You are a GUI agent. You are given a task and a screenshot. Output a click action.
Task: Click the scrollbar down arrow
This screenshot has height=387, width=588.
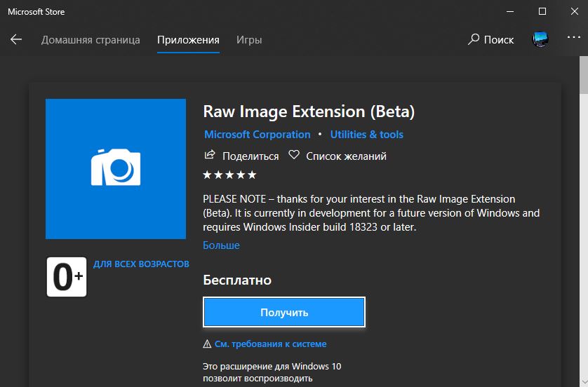click(584, 382)
